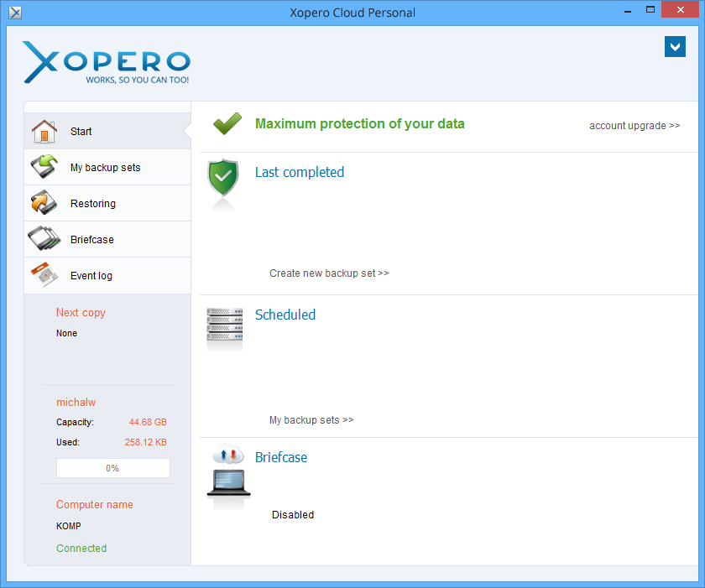The height and width of the screenshot is (588, 705).
Task: Click the green Connected status
Action: [81, 548]
